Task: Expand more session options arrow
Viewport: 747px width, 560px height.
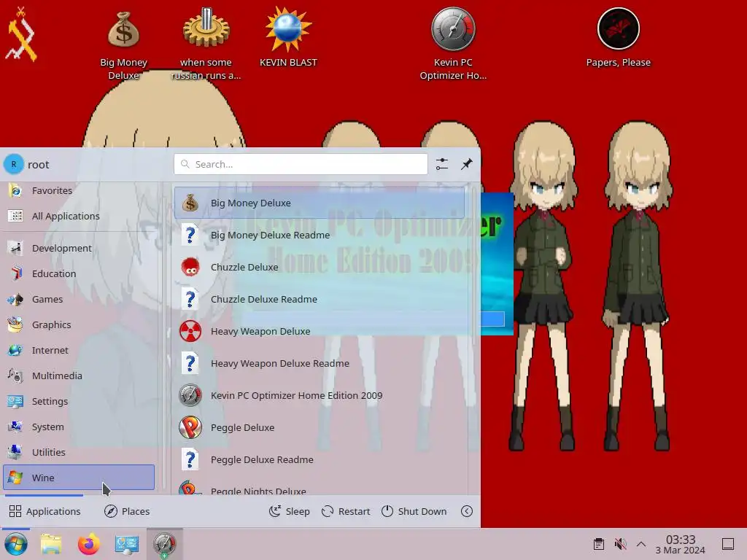Action: point(467,511)
